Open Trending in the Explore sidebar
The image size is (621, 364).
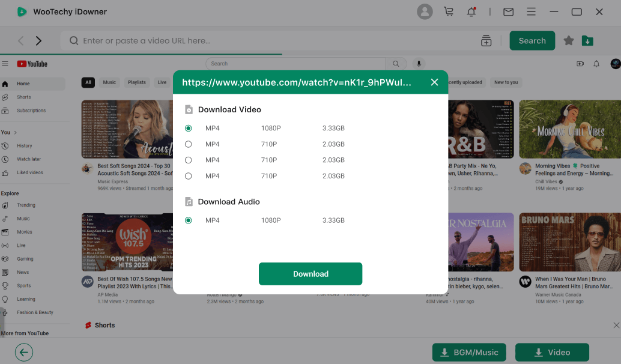click(x=26, y=205)
